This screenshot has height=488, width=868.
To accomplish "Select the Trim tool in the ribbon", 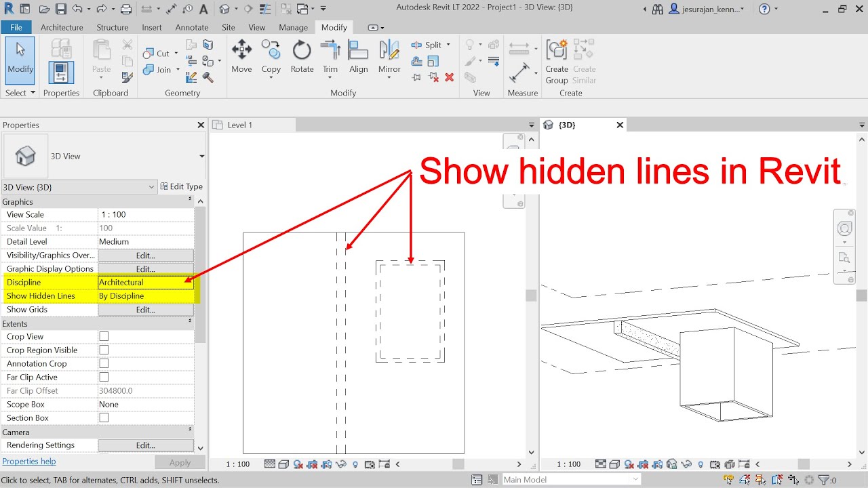I will pyautogui.click(x=330, y=56).
